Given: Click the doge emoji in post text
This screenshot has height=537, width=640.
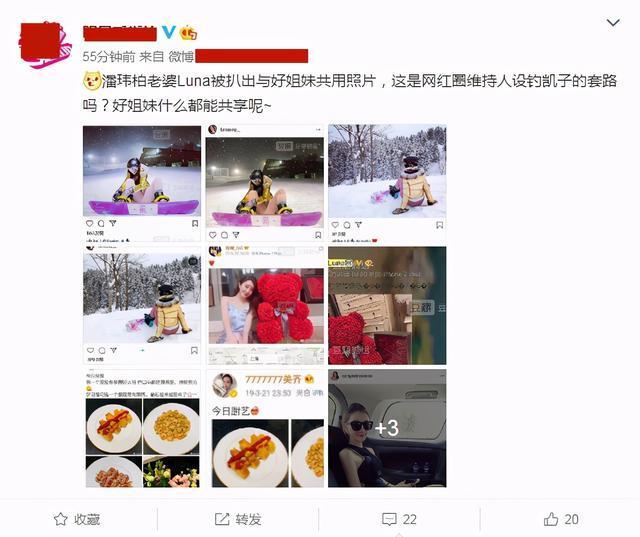Looking at the screenshot, I should [x=92, y=80].
